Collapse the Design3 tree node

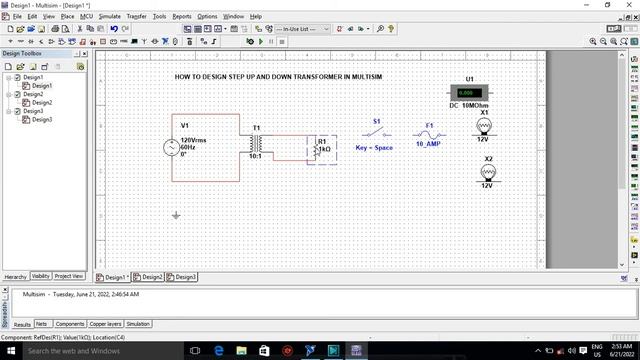click(x=9, y=111)
